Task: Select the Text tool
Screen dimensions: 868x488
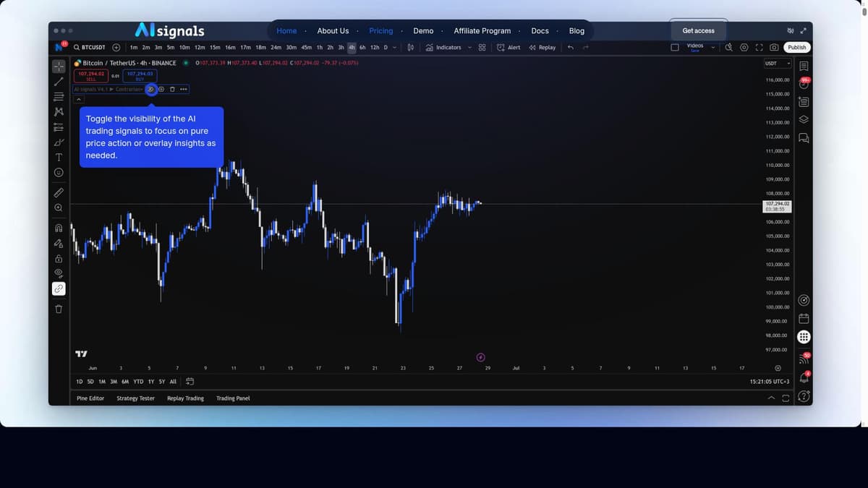Action: (x=59, y=157)
